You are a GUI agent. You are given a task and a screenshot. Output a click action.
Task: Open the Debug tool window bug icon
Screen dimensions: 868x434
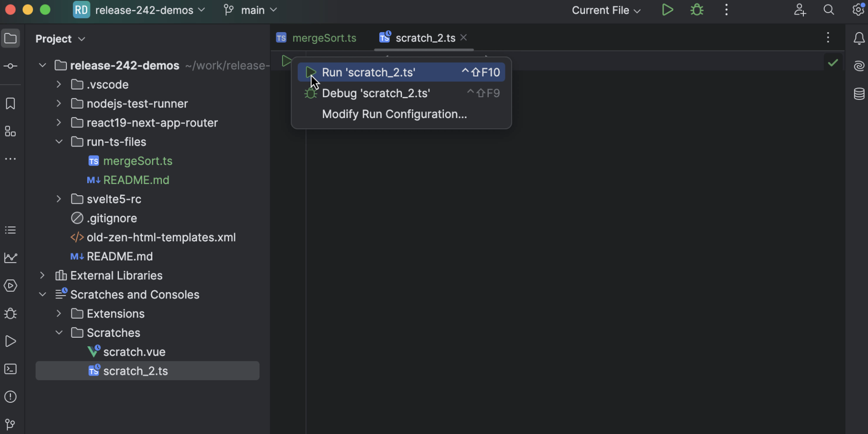tap(10, 314)
